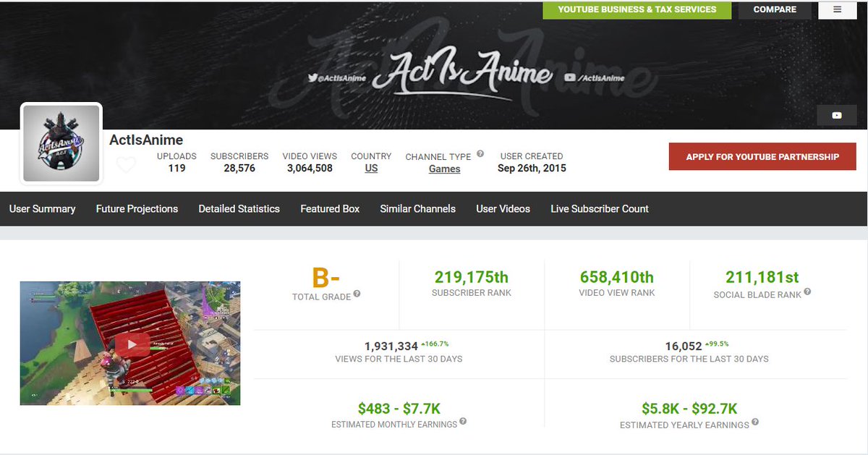Click the 1,931,334 views last 30 days
This screenshot has height=455, width=868.
(391, 346)
